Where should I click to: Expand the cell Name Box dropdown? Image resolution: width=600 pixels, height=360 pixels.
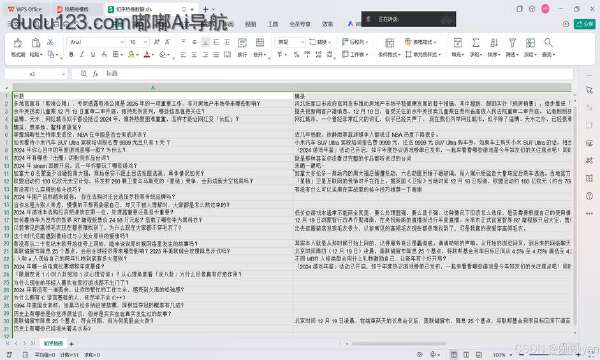pyautogui.click(x=63, y=74)
